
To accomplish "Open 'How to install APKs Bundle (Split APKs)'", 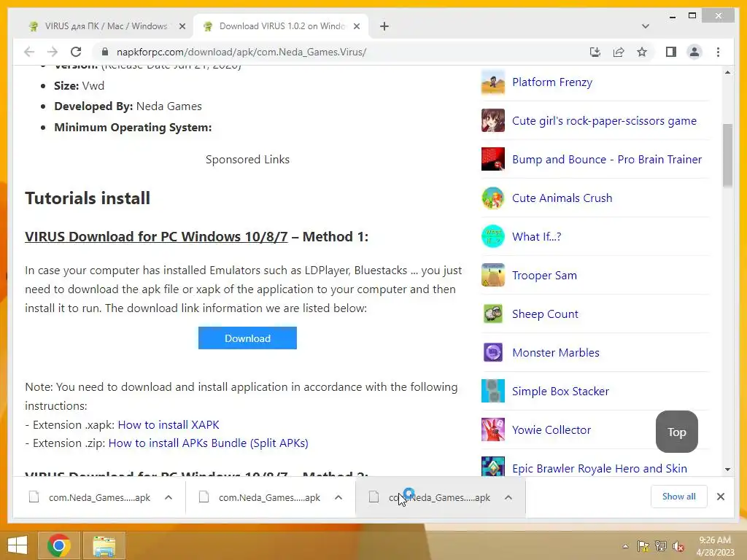I will pos(208,443).
